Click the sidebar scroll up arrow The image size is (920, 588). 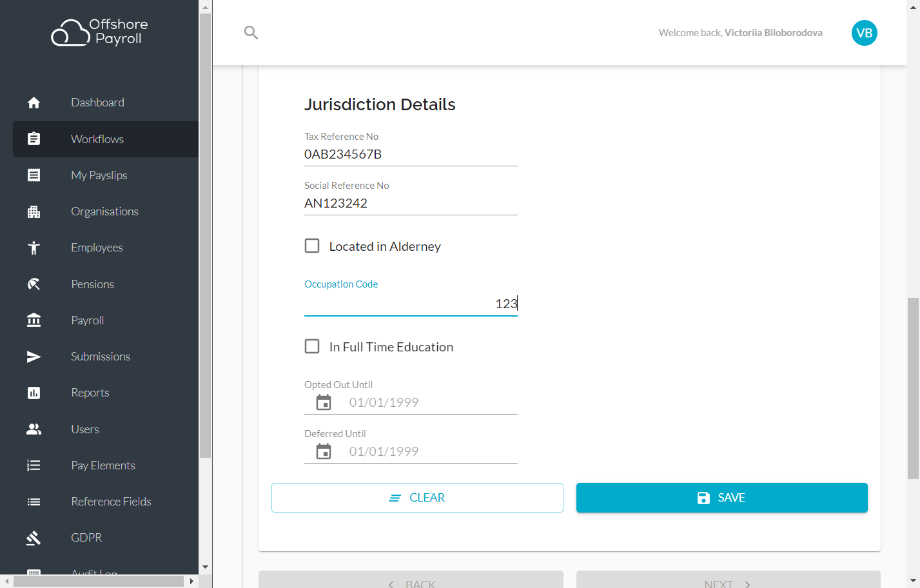click(205, 7)
